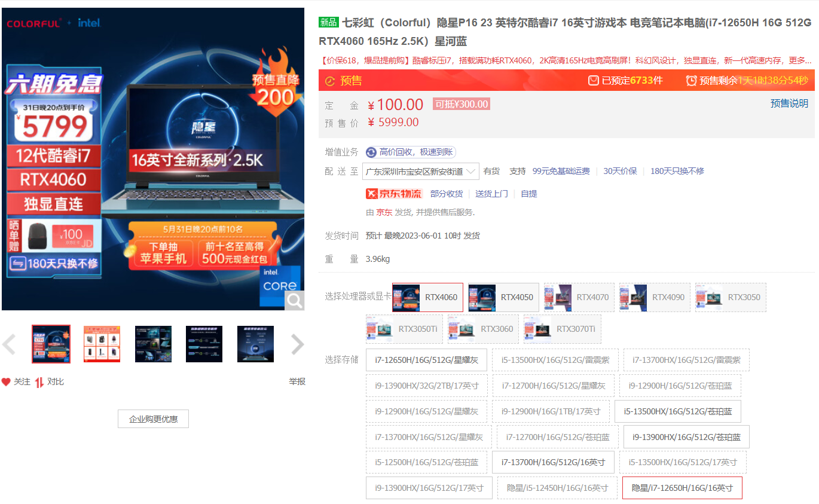This screenshot has height=504, width=819.
Task: Choose i9-13900HX/16G/512G/苍珀蓝 configuration
Action: click(686, 437)
